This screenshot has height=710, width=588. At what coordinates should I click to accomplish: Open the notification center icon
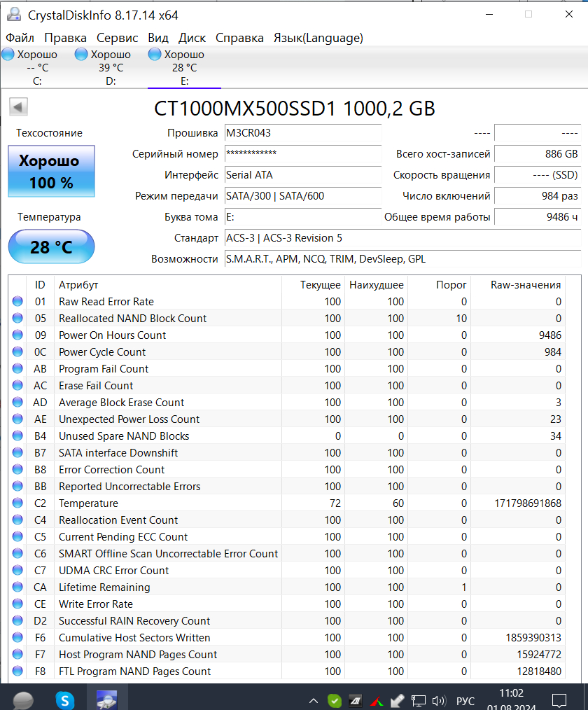click(x=559, y=700)
